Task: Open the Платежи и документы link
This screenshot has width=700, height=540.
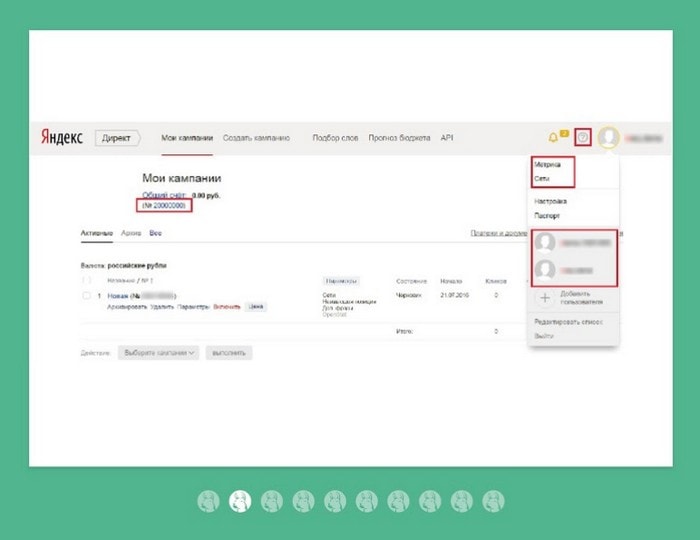Action: point(499,233)
